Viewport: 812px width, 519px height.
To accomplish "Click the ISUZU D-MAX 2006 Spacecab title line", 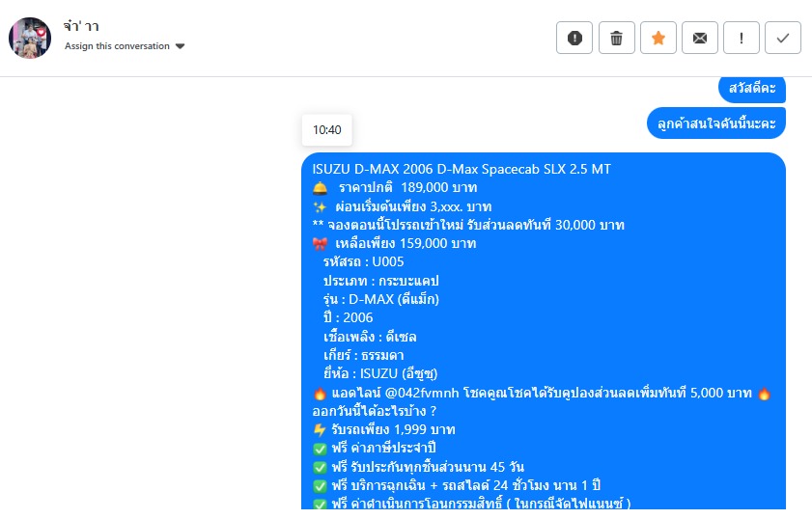I will (x=462, y=169).
